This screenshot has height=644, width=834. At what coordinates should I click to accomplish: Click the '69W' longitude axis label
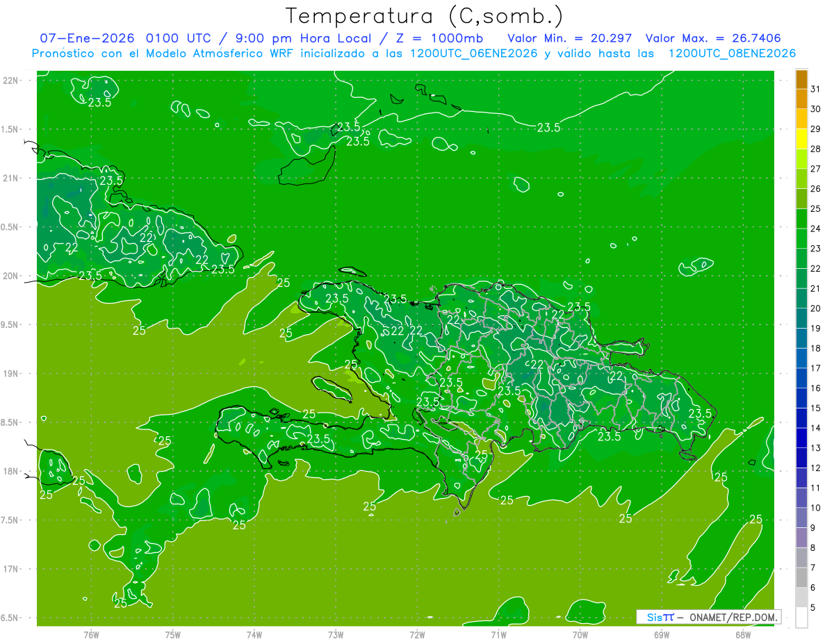[662, 636]
